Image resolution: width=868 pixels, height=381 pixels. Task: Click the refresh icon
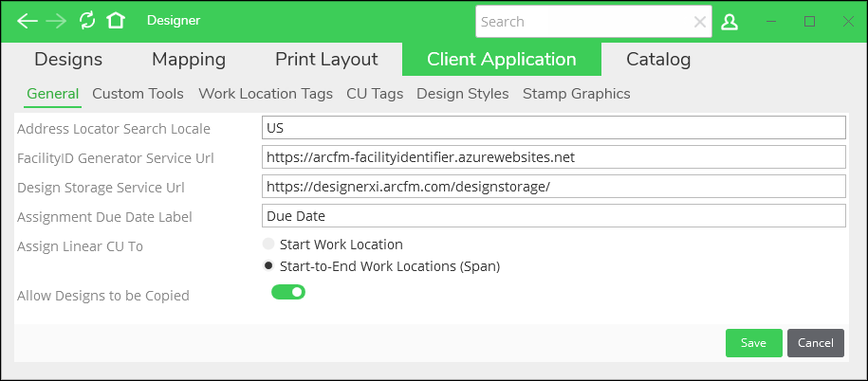[x=87, y=21]
